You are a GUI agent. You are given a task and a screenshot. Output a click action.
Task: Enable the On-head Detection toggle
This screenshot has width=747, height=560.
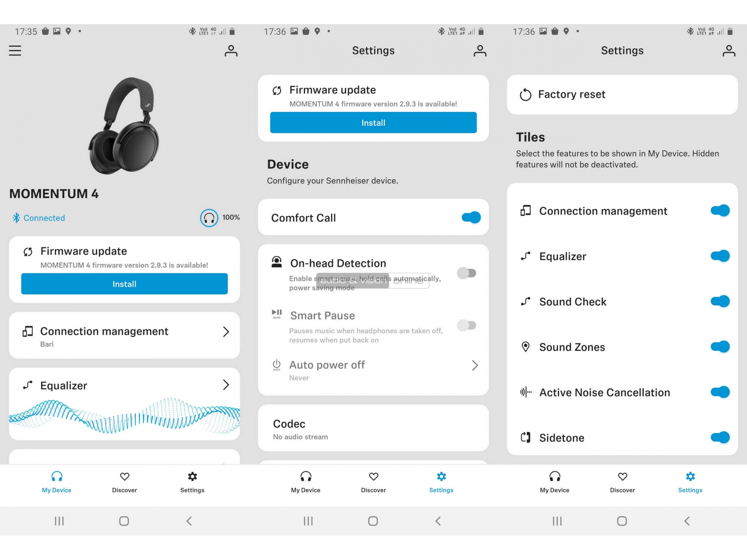pos(469,273)
